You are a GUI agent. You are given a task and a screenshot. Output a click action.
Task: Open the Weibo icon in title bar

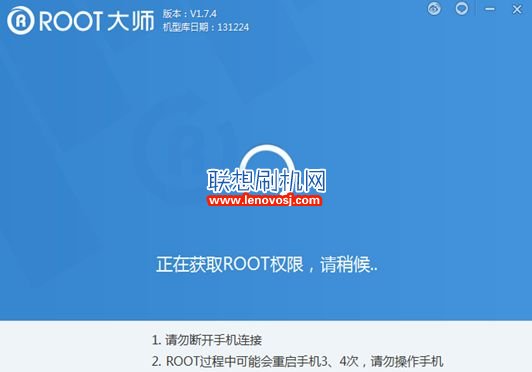pyautogui.click(x=434, y=9)
